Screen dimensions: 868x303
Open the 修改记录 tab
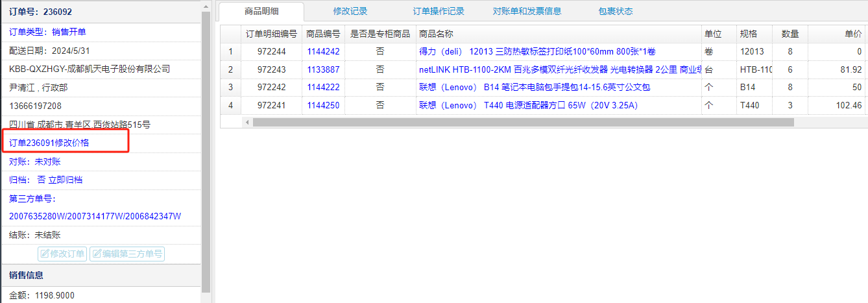[x=350, y=11]
